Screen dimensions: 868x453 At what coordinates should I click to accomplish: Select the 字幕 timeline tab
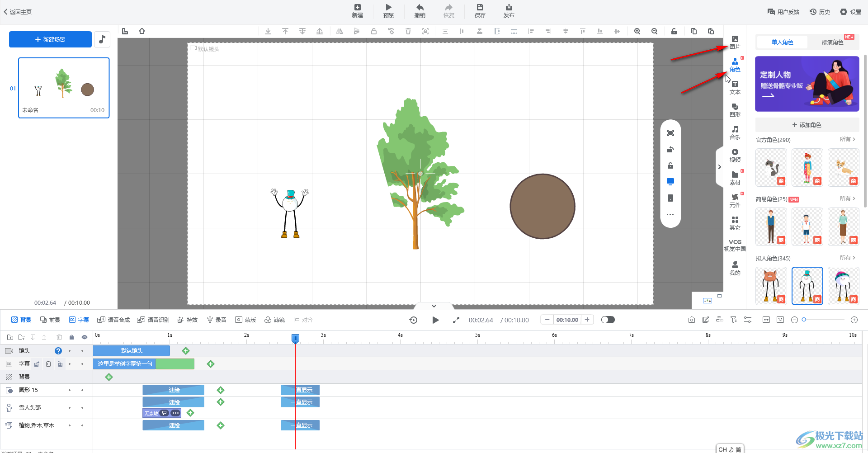79,320
